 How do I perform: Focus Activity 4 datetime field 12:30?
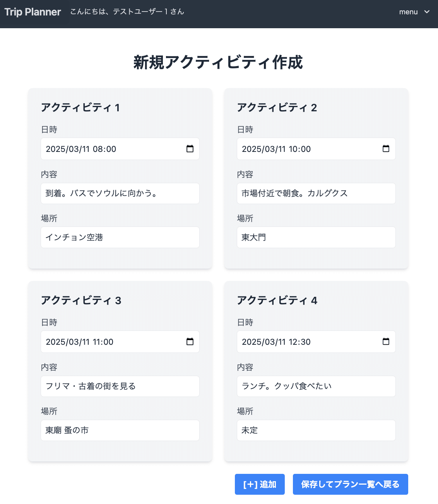click(x=316, y=342)
